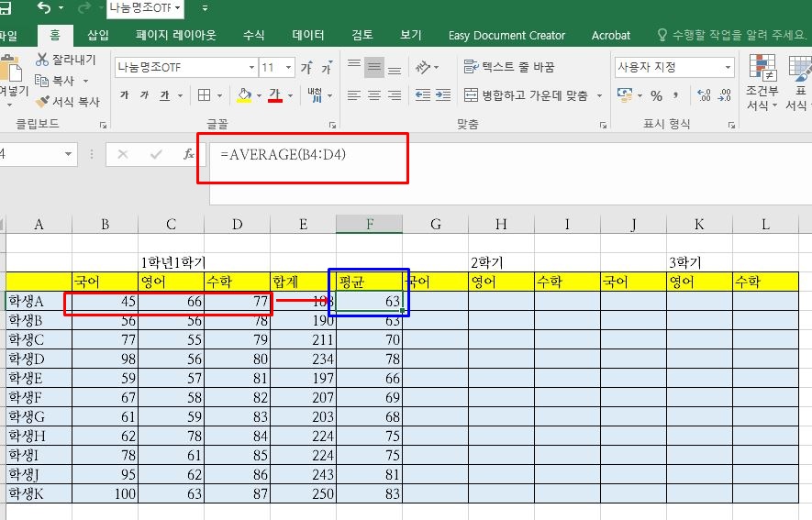Click the Copy (복사) icon
Viewport: 812px width, 520px height.
pos(41,80)
